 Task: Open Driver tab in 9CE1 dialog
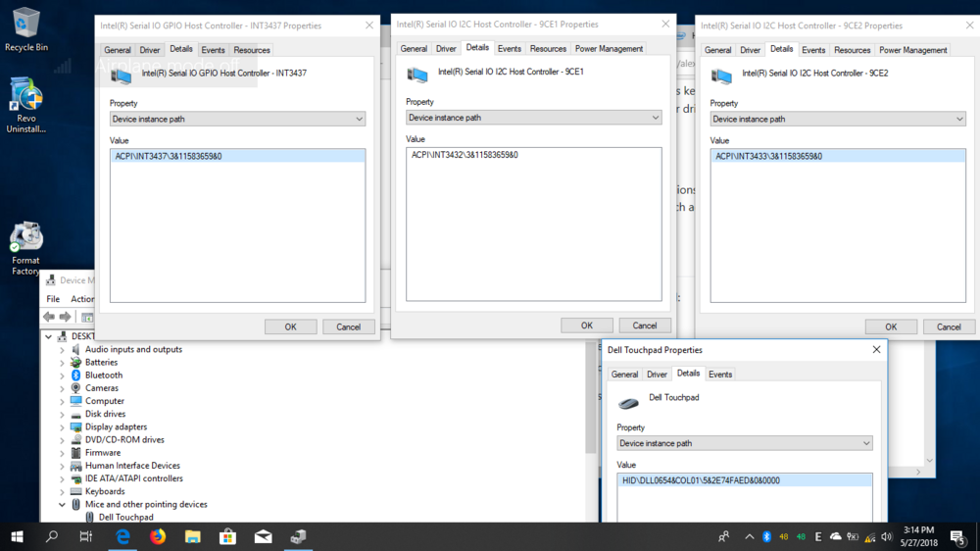pyautogui.click(x=446, y=49)
